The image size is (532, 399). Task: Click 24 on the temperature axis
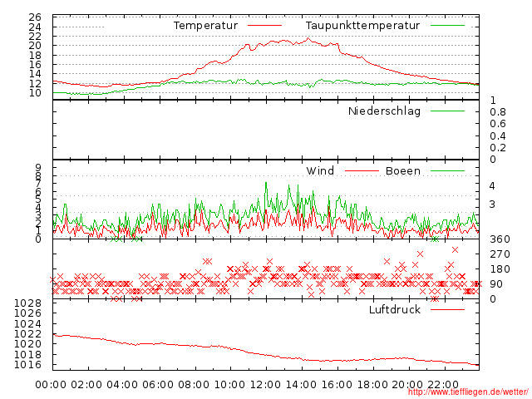tap(35, 27)
